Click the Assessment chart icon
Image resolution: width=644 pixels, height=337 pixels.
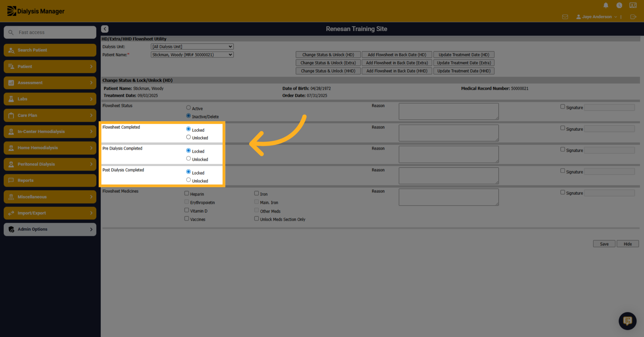pos(11,83)
